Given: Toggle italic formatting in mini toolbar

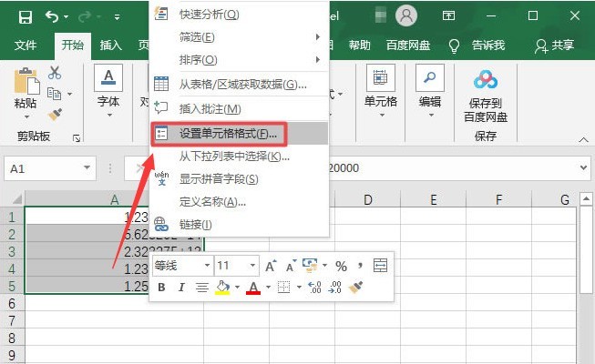Looking at the screenshot, I should point(181,288).
